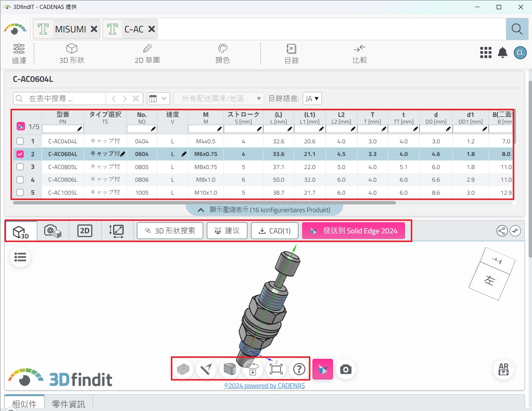Switch to the 零件資訊 tab

pyautogui.click(x=68, y=404)
